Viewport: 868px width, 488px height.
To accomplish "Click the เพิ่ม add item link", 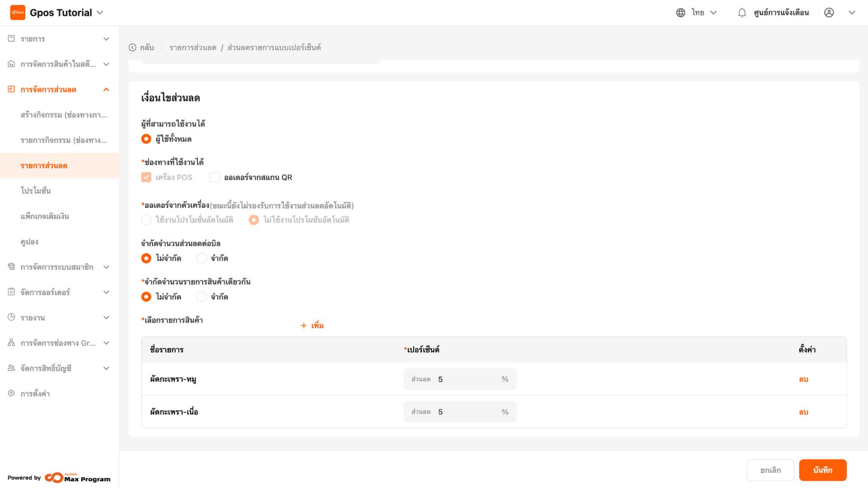I will [312, 325].
